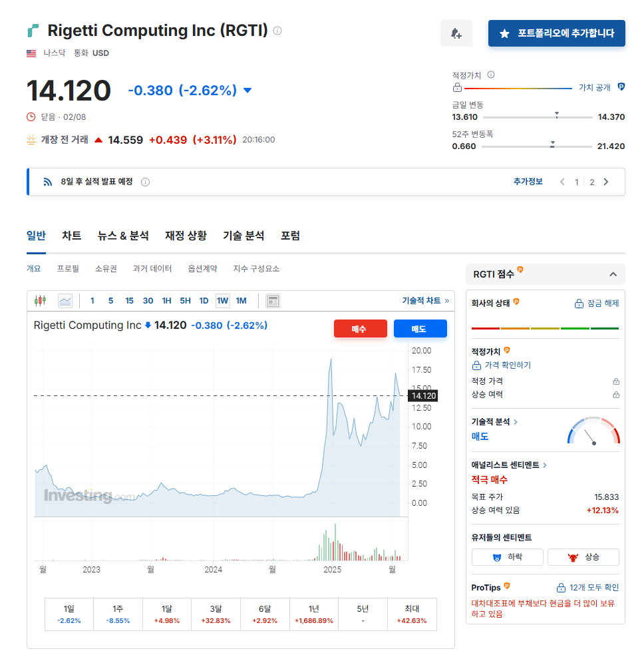Click the technical analysis gauge dial
The image size is (644, 655).
click(594, 430)
